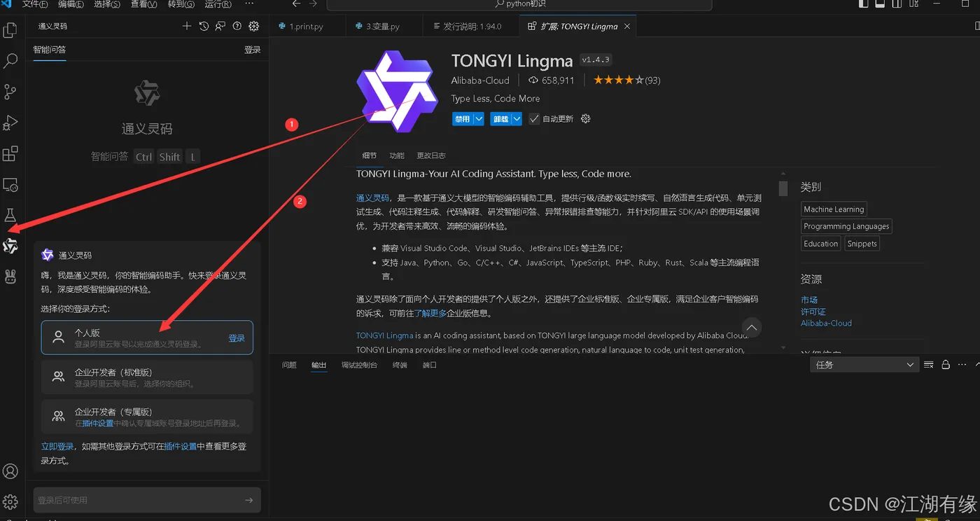Clear output with the list-clear icon
This screenshot has width=980, height=521.
(x=929, y=365)
